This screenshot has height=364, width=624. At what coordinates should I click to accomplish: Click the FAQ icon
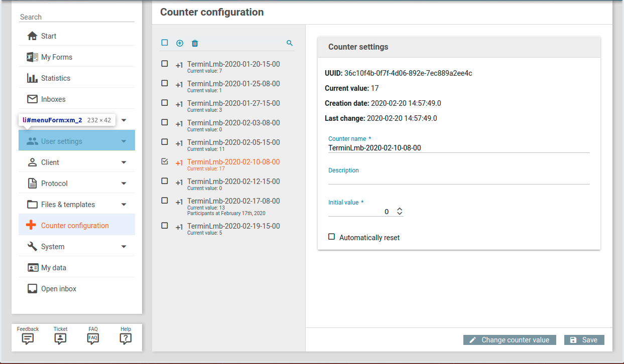[93, 338]
